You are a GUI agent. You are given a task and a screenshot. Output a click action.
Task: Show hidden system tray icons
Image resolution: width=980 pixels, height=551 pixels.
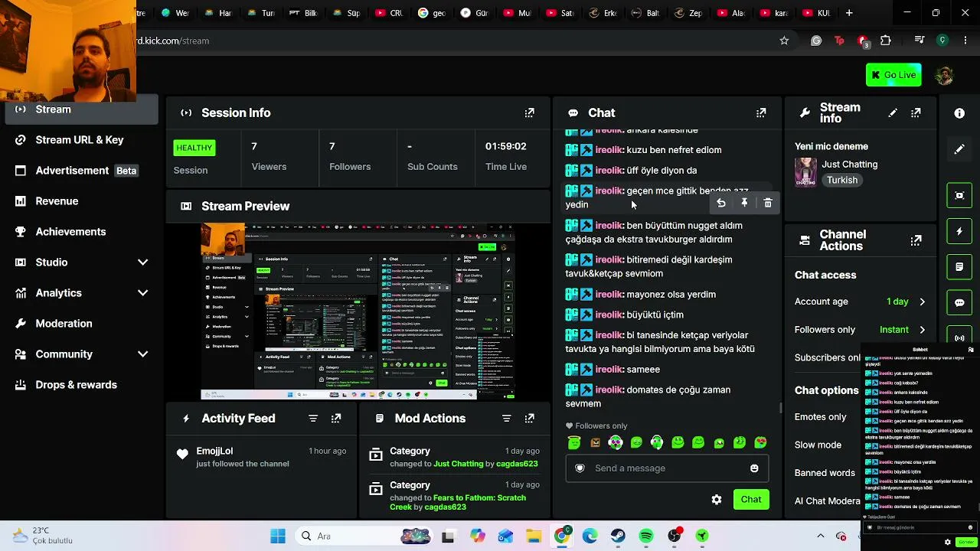click(821, 536)
